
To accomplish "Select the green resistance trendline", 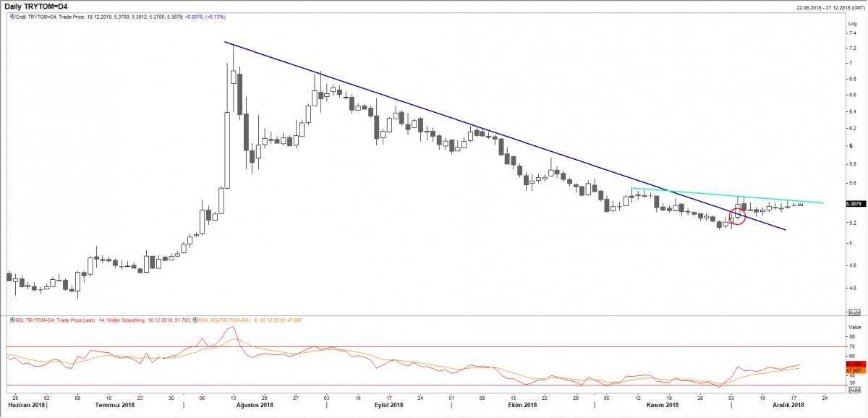I will coord(723,195).
